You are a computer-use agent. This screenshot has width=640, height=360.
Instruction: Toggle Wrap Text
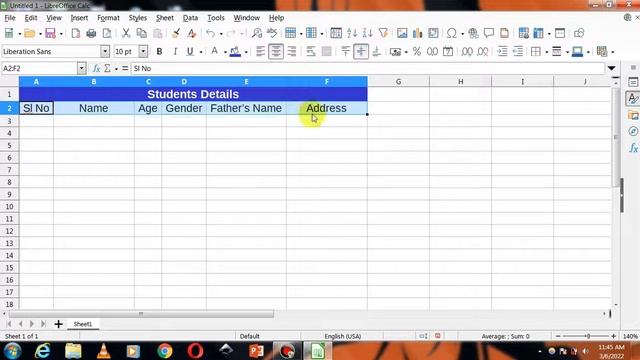pos(311,51)
